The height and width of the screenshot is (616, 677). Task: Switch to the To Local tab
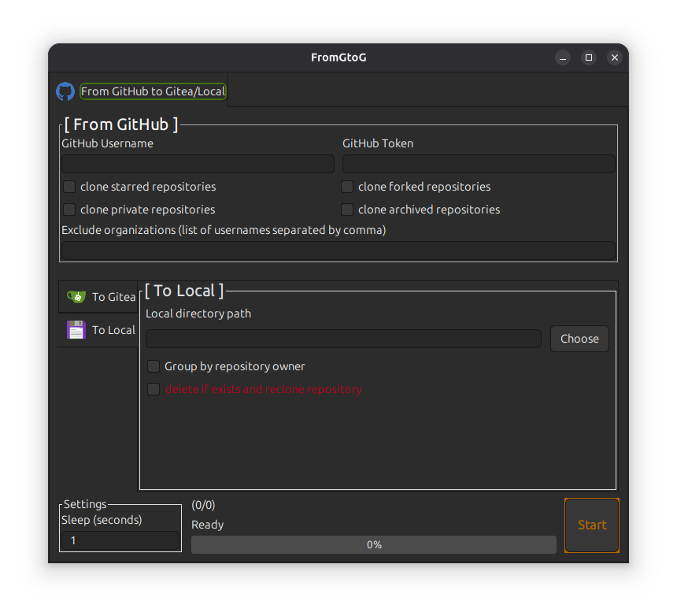(98, 330)
